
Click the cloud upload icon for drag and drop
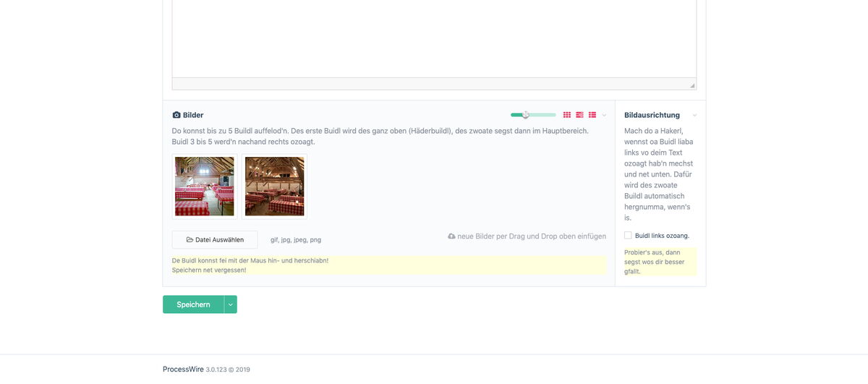point(452,236)
